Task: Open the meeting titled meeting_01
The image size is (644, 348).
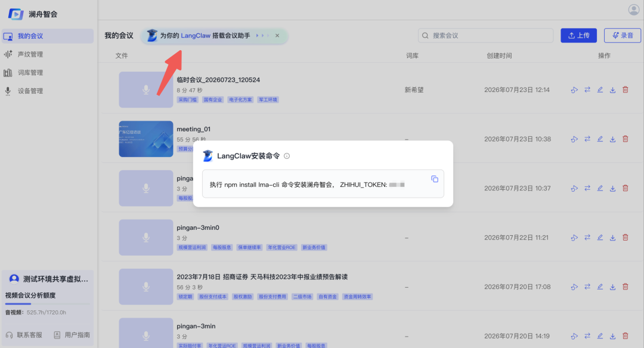Action: [193, 129]
